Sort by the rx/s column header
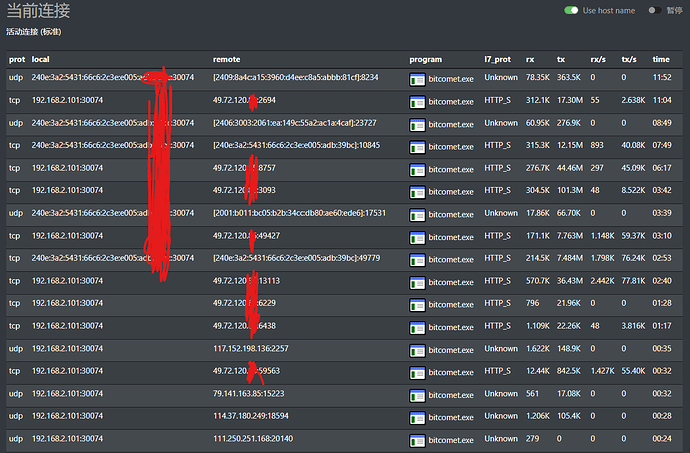The width and height of the screenshot is (690, 453). [598, 59]
